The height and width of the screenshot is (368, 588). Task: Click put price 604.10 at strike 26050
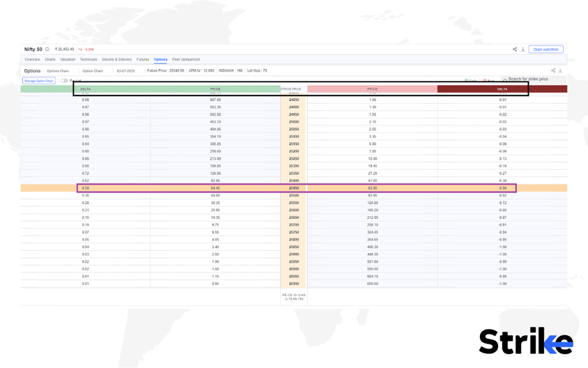372,277
